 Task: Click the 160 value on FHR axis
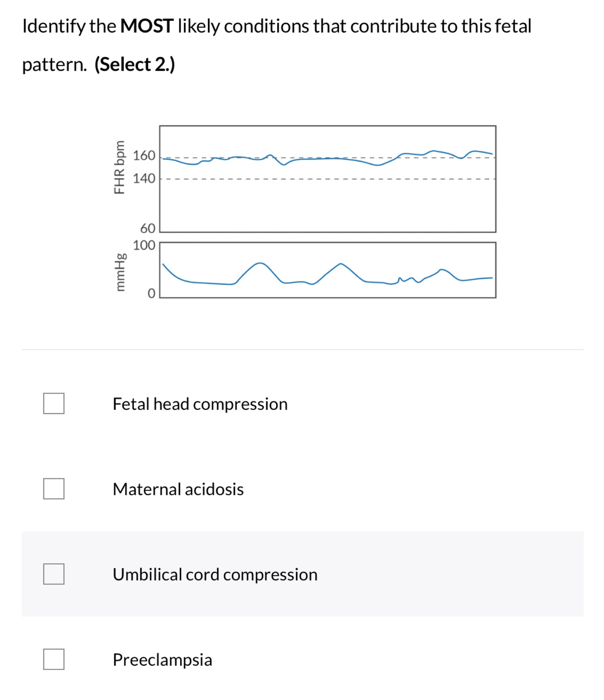pyautogui.click(x=144, y=156)
